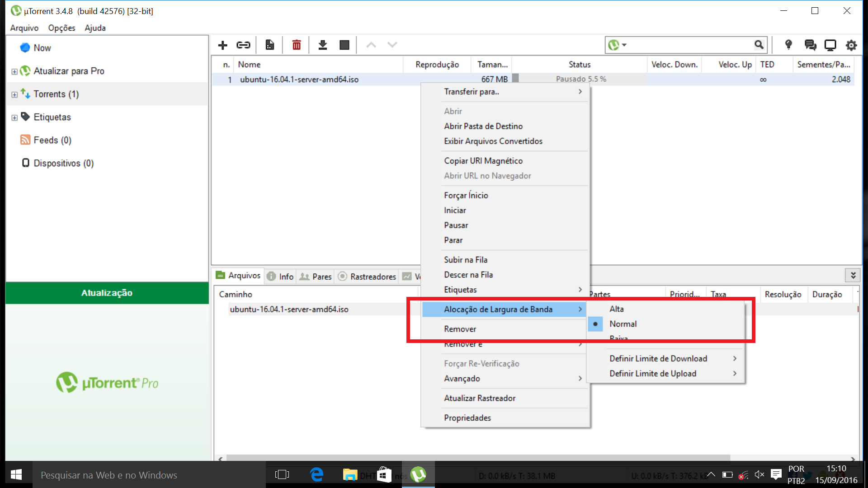Image resolution: width=868 pixels, height=488 pixels.
Task: Click the red Remove Torrent trash icon
Action: pos(297,45)
